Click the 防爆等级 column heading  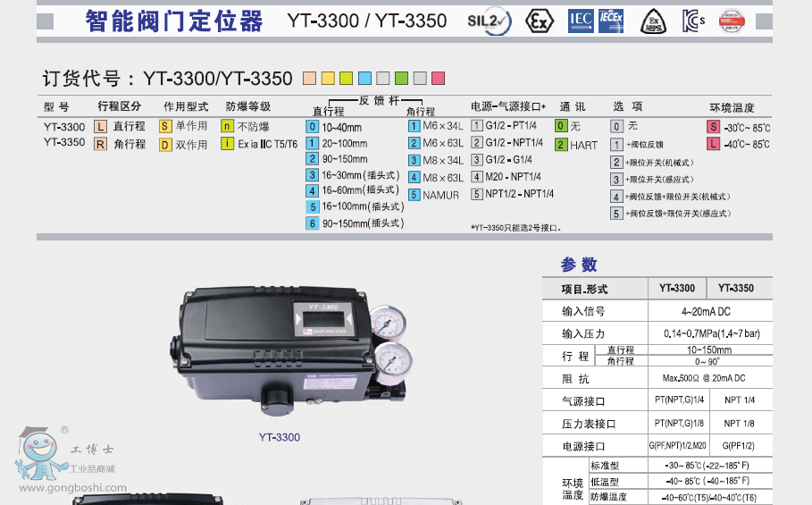click(248, 106)
